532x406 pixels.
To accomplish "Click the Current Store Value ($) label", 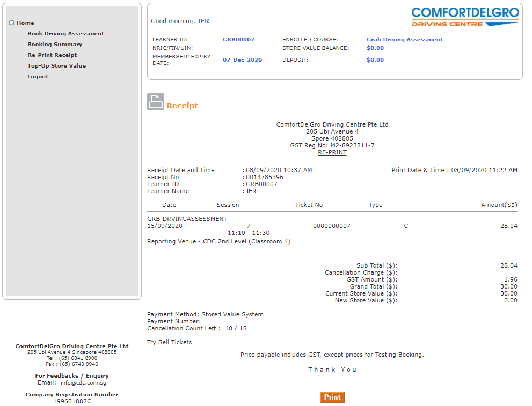I will (361, 293).
